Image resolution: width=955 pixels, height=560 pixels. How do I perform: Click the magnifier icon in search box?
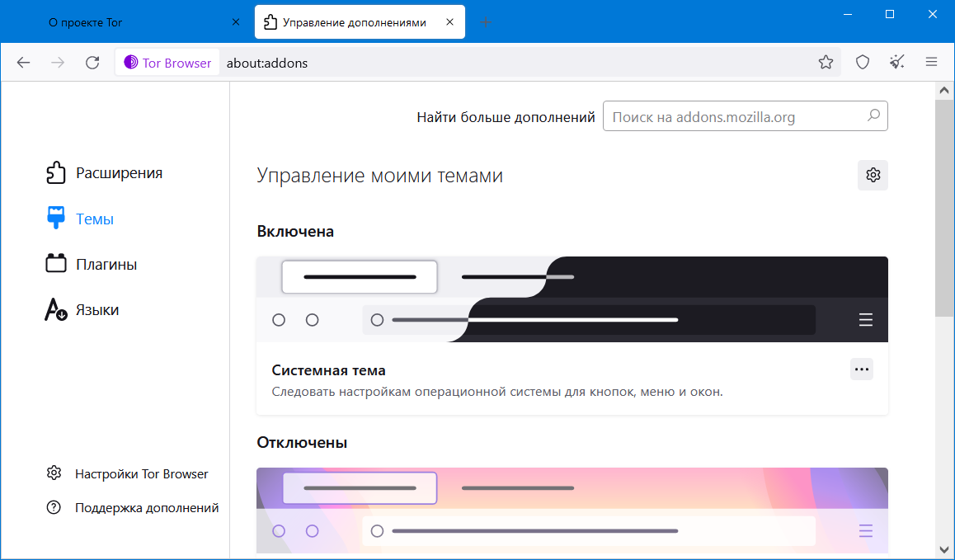pos(873,115)
